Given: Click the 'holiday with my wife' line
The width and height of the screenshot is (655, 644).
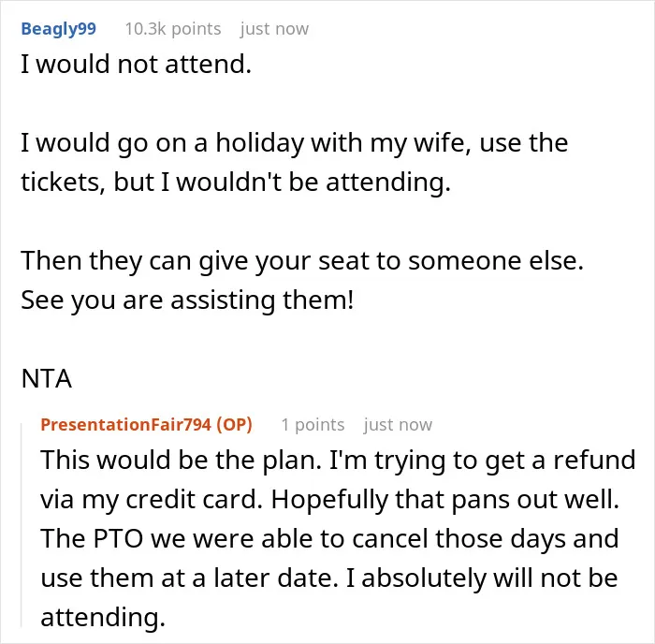Looking at the screenshot, I should pyautogui.click(x=295, y=143).
